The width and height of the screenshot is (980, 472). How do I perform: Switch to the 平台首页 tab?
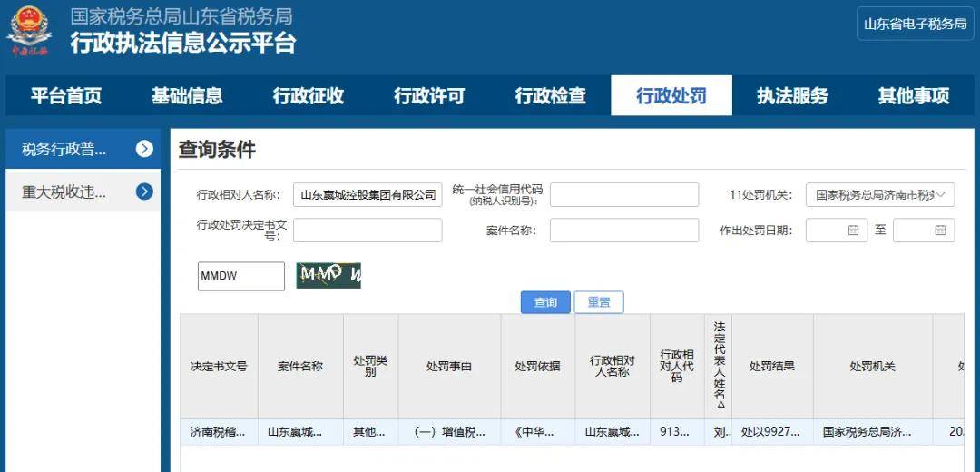pyautogui.click(x=66, y=96)
